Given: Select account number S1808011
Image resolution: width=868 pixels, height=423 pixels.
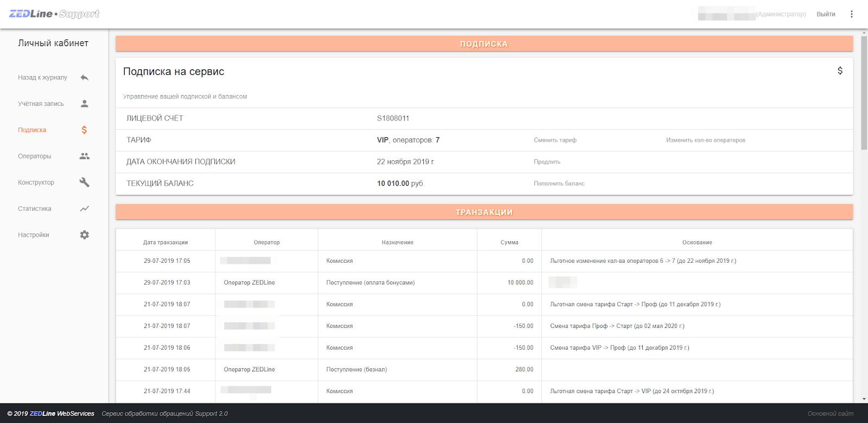Looking at the screenshot, I should (x=393, y=118).
